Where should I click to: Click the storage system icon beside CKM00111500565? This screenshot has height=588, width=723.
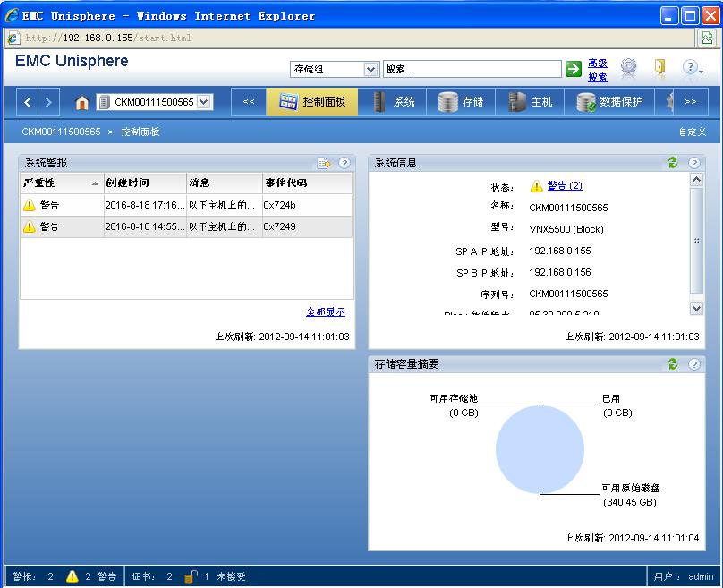(x=104, y=102)
